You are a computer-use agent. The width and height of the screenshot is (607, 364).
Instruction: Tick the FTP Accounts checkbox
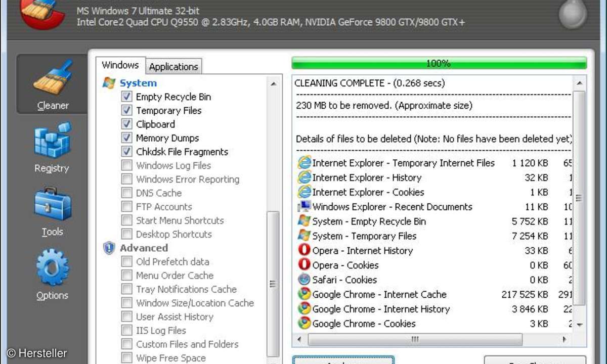coord(126,207)
